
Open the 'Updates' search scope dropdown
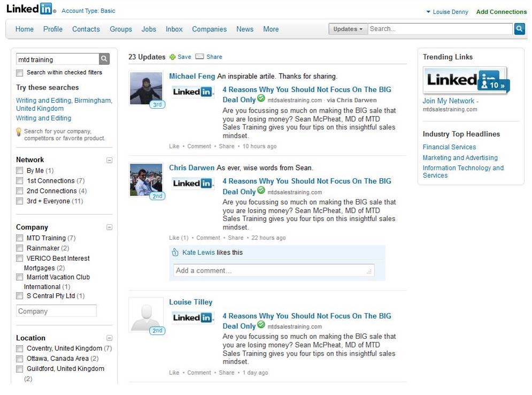coord(348,29)
